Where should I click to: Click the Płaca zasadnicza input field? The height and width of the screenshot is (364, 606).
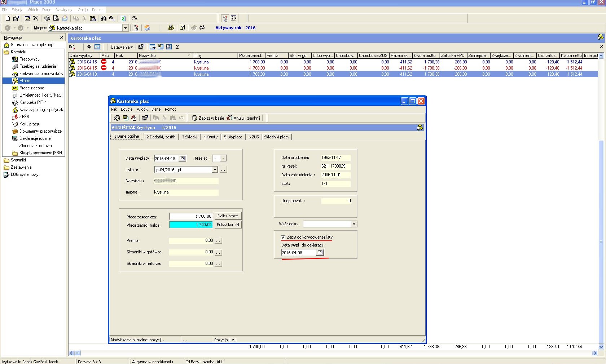click(x=191, y=216)
